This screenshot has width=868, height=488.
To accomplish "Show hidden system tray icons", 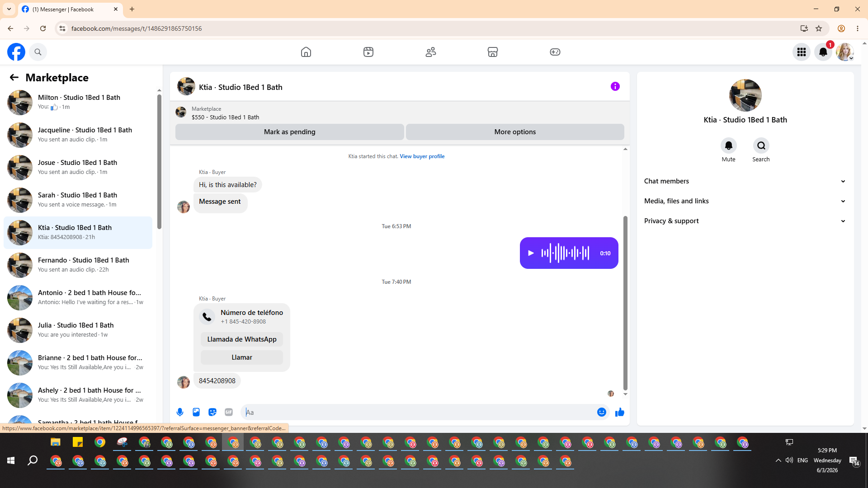I will 778,460.
